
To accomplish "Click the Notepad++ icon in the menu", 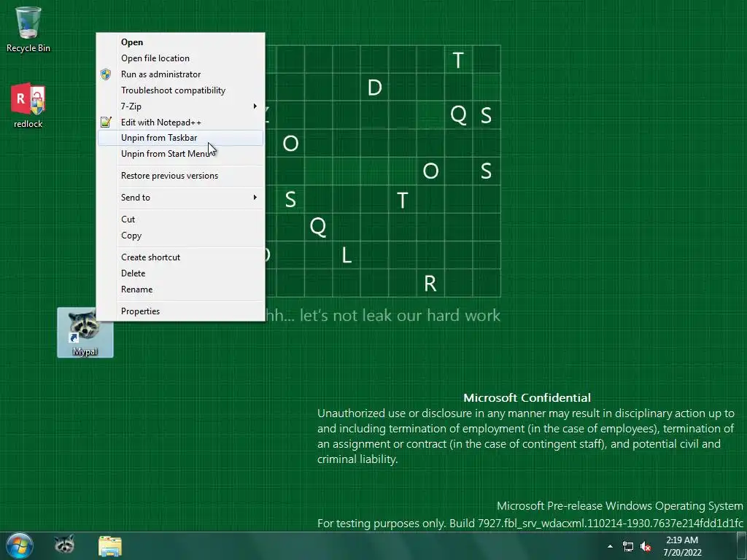I will (x=106, y=122).
